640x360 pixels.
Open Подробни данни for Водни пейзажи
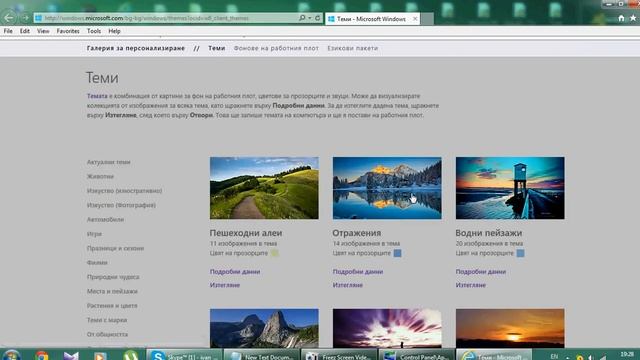pos(481,271)
